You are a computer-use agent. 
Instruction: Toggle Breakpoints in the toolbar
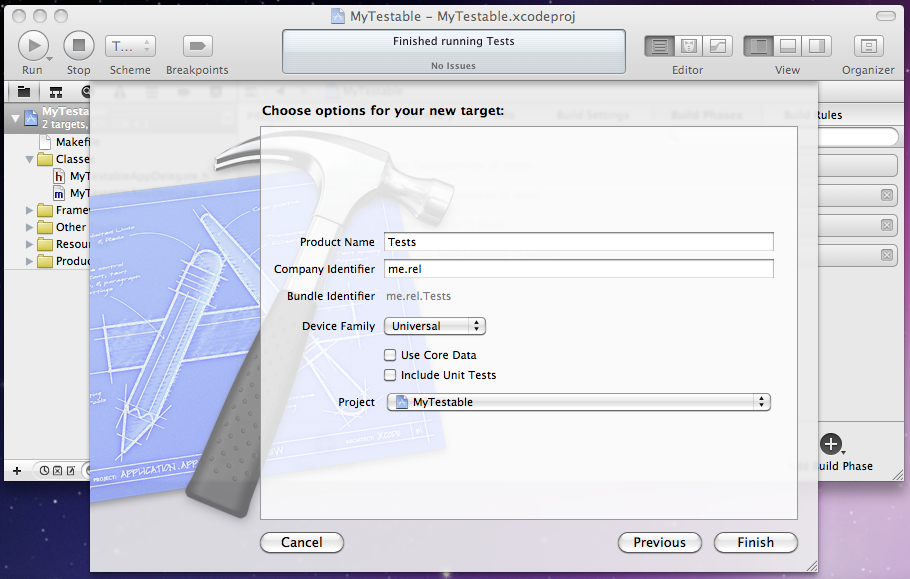click(197, 46)
